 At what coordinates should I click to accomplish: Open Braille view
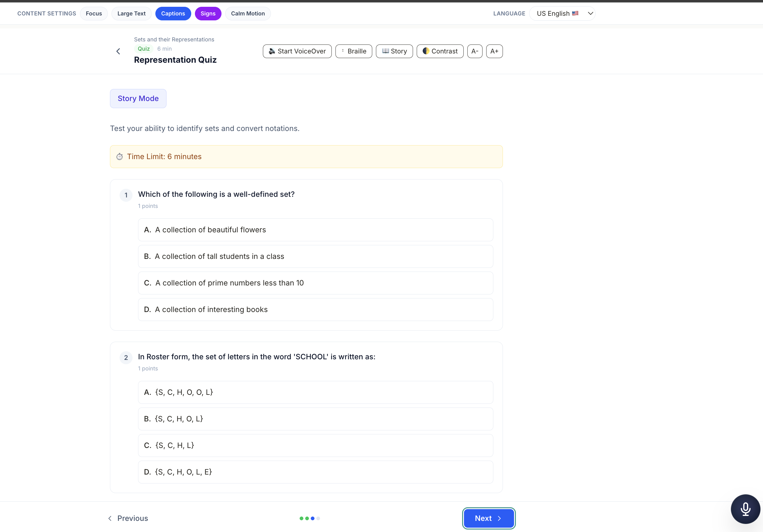[x=354, y=51]
